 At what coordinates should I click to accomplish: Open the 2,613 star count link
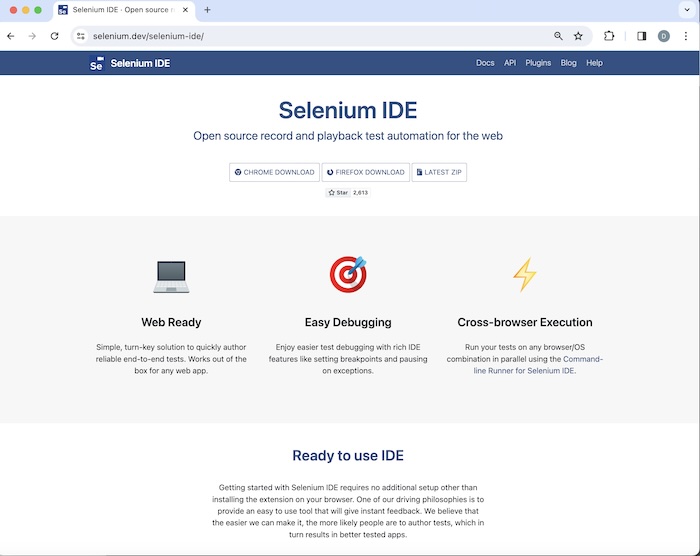(361, 192)
